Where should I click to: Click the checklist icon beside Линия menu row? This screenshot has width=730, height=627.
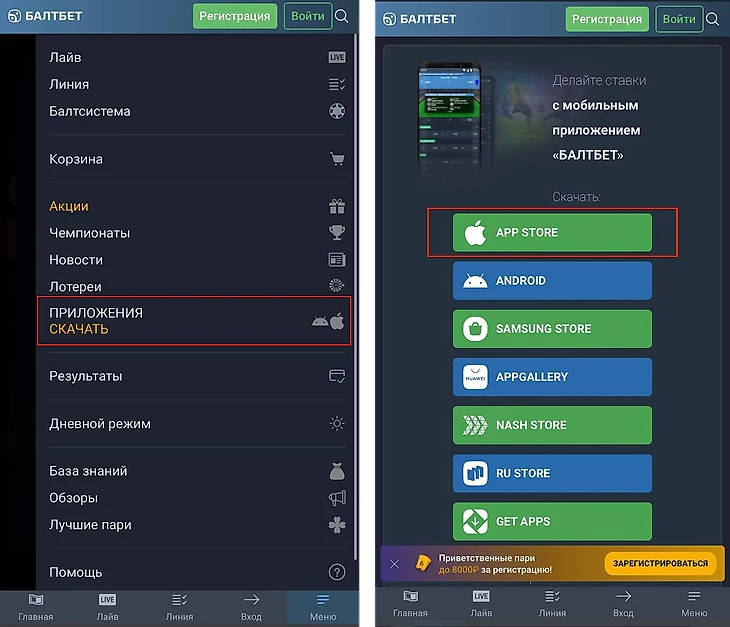coord(337,84)
